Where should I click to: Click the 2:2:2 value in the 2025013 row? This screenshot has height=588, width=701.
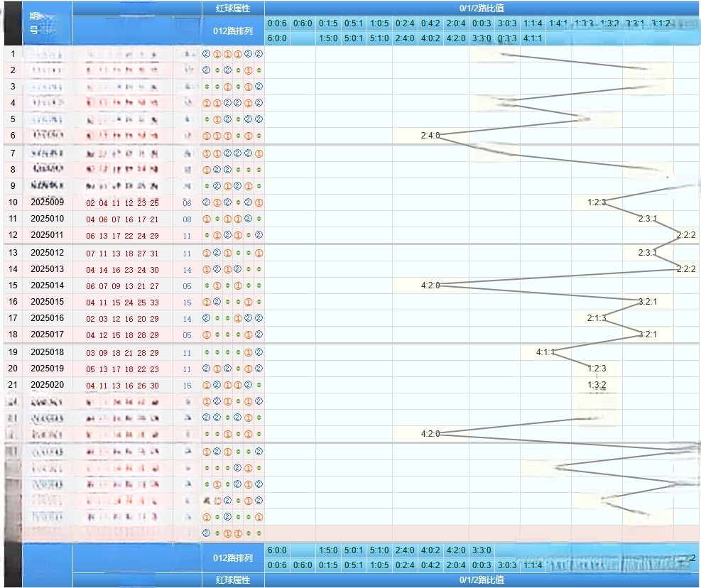pyautogui.click(x=686, y=268)
